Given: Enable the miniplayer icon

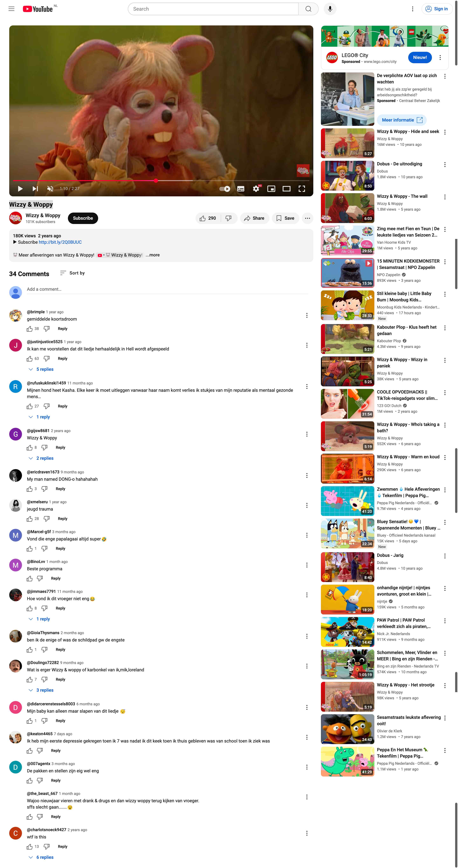Looking at the screenshot, I should pos(271,189).
